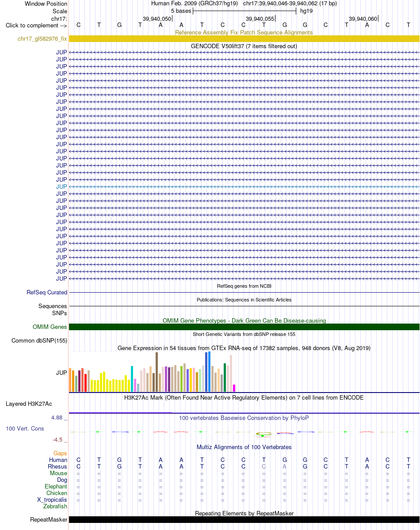Click the Common dbSNP(155) track label
The width and height of the screenshot is (420, 530).
click(x=39, y=341)
